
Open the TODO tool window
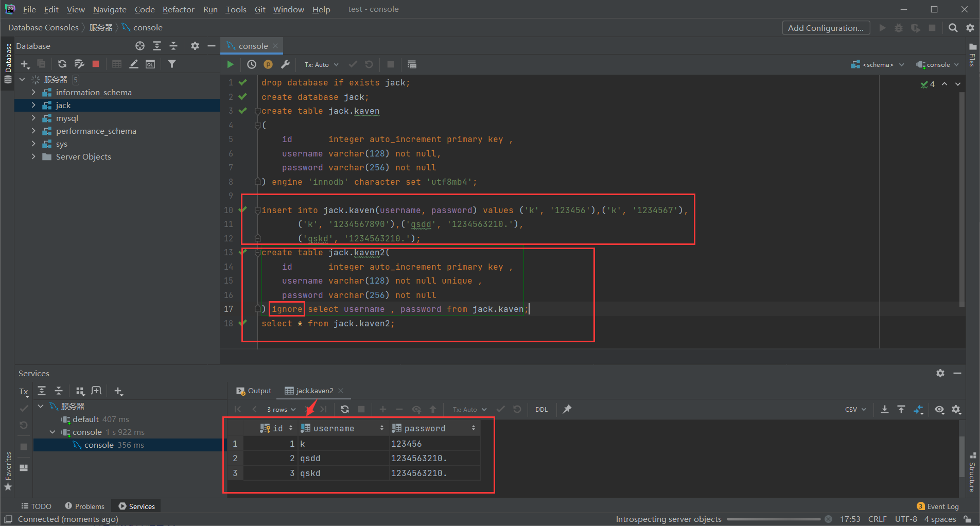pyautogui.click(x=36, y=506)
